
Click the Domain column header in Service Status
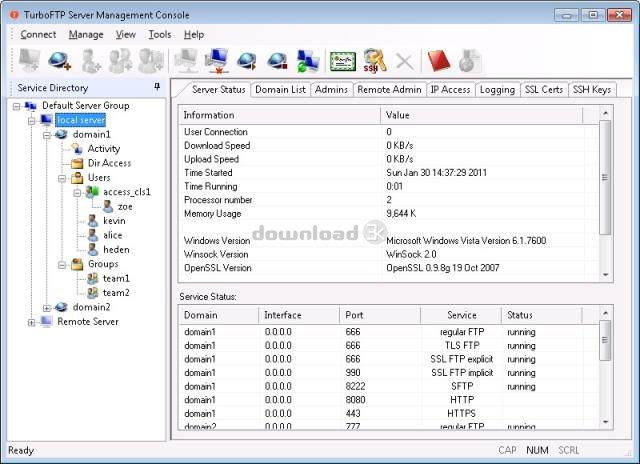[218, 315]
